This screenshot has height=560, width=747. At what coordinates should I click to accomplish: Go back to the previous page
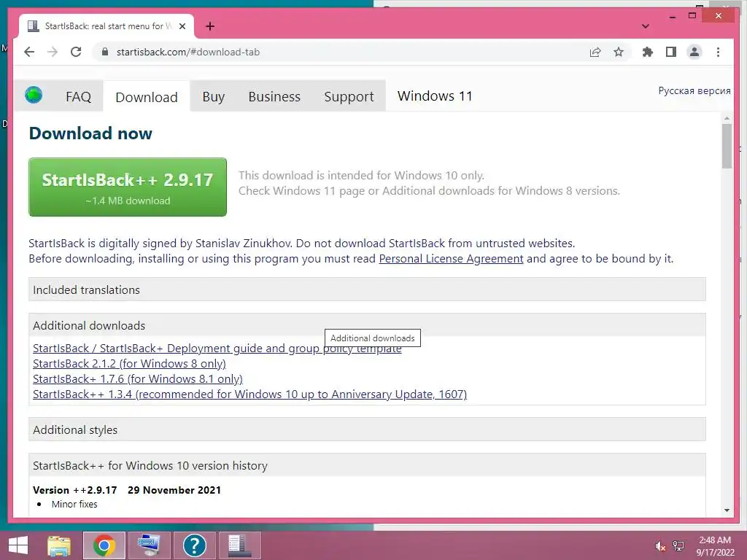click(29, 52)
